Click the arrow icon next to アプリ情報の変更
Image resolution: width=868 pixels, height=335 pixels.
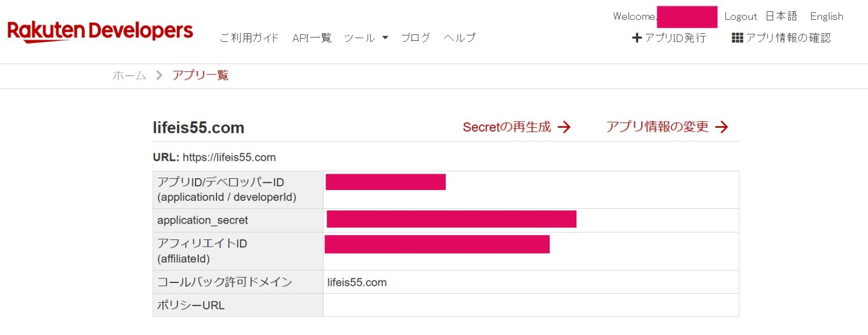(x=722, y=127)
